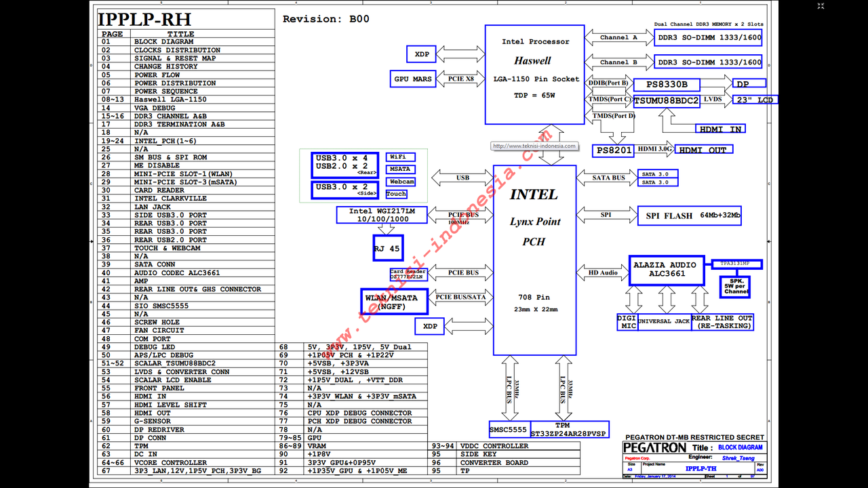Click the Intel Processor Haswell block
868x488 pixels.
click(534, 75)
